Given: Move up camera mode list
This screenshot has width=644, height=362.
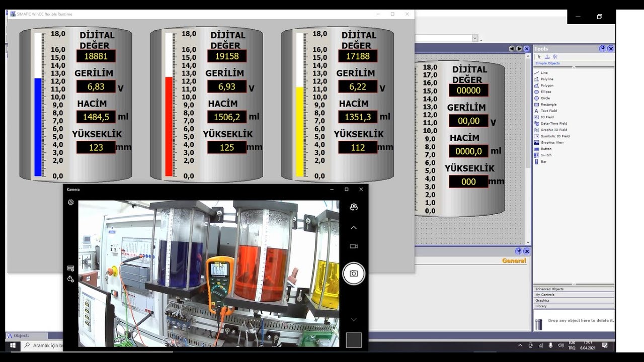Looking at the screenshot, I should click(x=354, y=228).
